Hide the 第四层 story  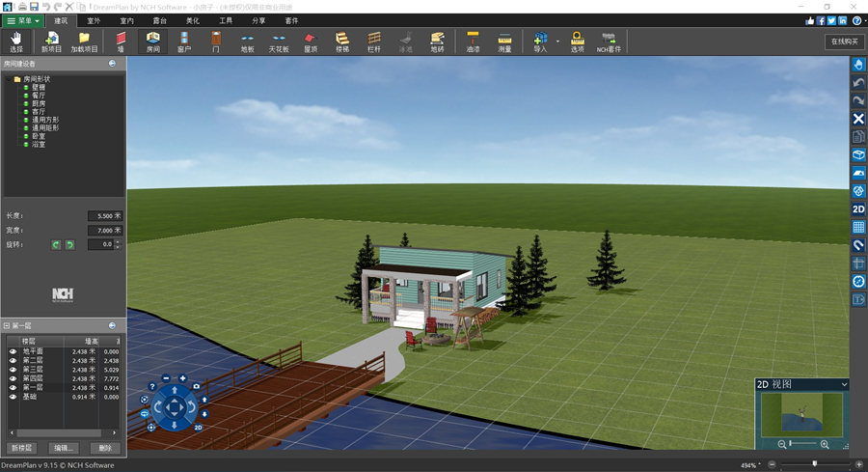[13, 378]
